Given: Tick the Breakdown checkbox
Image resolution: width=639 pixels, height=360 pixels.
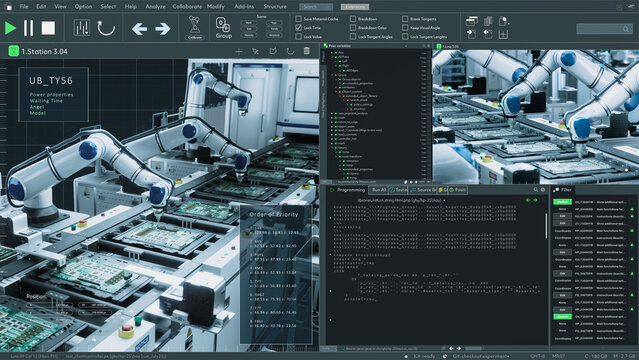Looking at the screenshot, I should (x=353, y=19).
